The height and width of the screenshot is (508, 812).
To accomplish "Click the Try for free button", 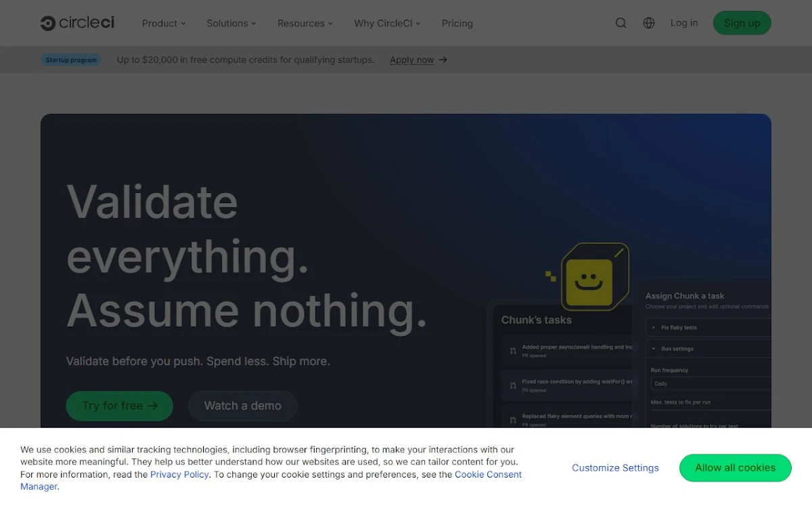I will [x=120, y=406].
